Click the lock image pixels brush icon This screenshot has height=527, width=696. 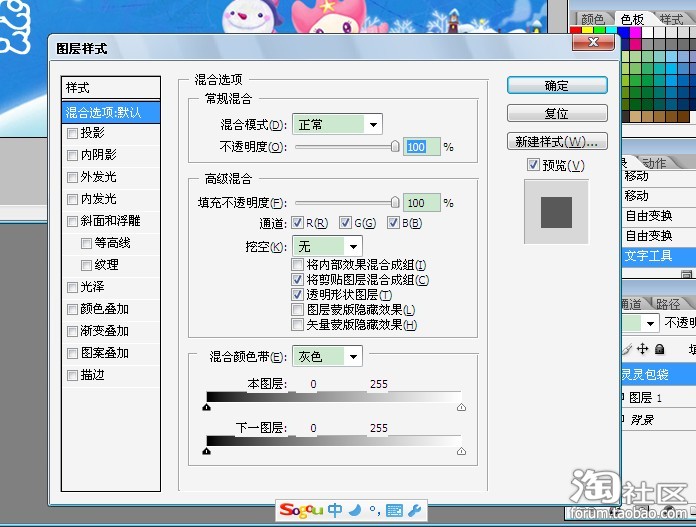point(626,349)
